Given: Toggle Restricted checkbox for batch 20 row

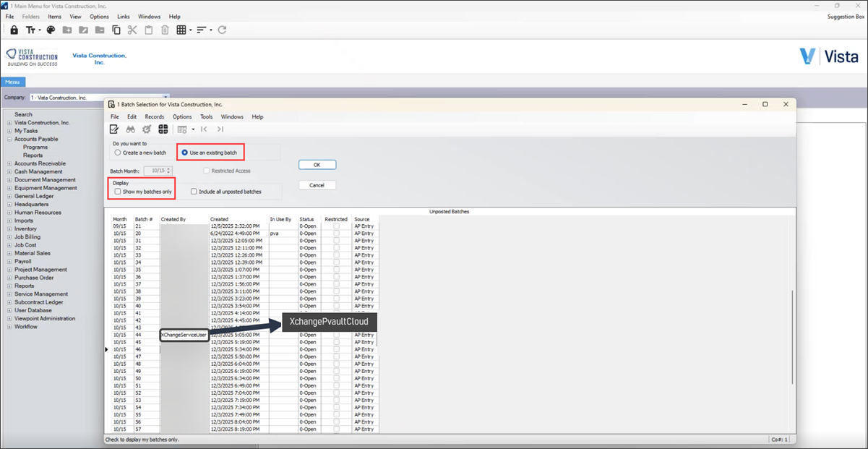Looking at the screenshot, I should pyautogui.click(x=336, y=234).
